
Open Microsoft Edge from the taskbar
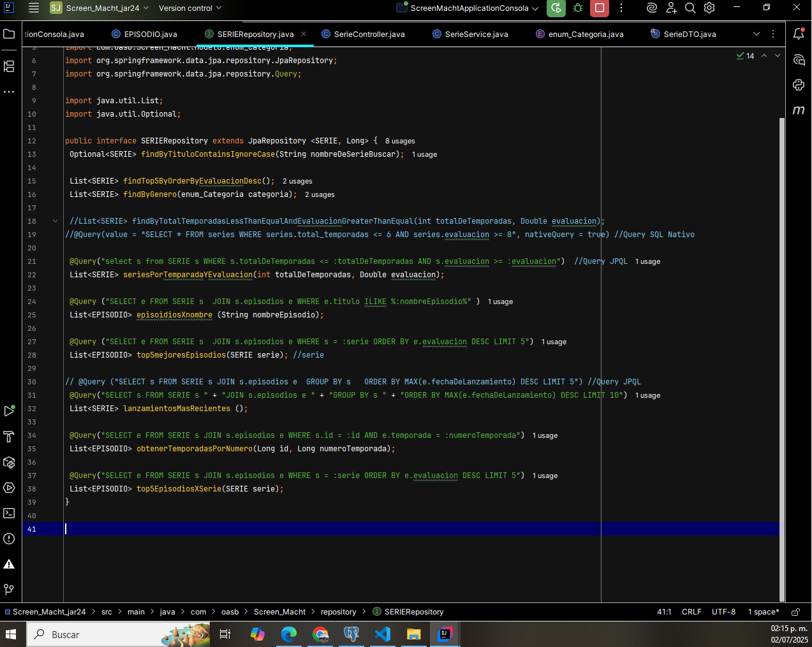289,634
